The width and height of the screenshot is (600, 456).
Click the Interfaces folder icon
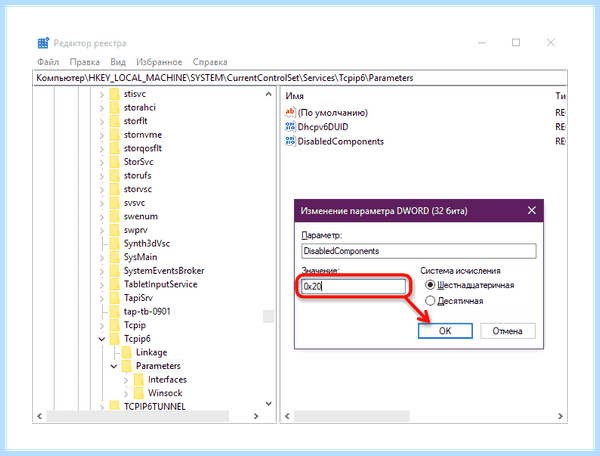[139, 379]
